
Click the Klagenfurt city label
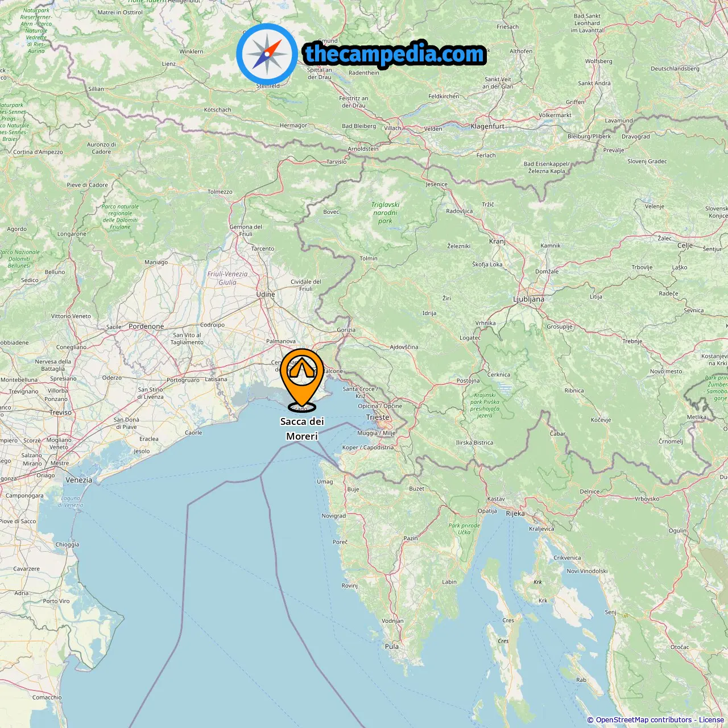pos(487,126)
